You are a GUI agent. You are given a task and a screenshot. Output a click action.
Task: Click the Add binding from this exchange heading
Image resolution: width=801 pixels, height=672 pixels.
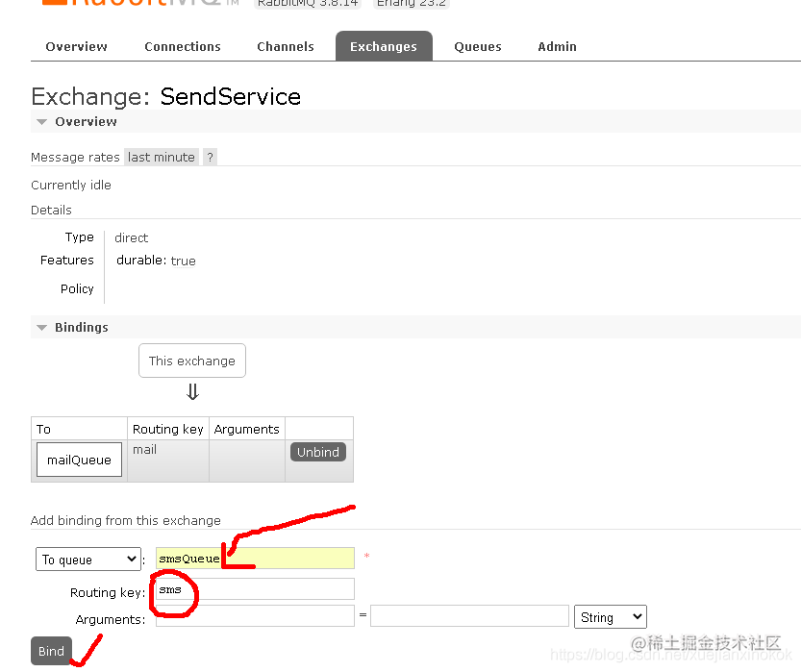(x=126, y=520)
